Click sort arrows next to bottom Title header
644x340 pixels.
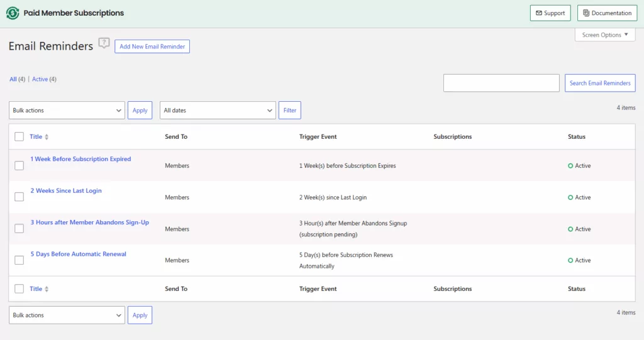[47, 289]
